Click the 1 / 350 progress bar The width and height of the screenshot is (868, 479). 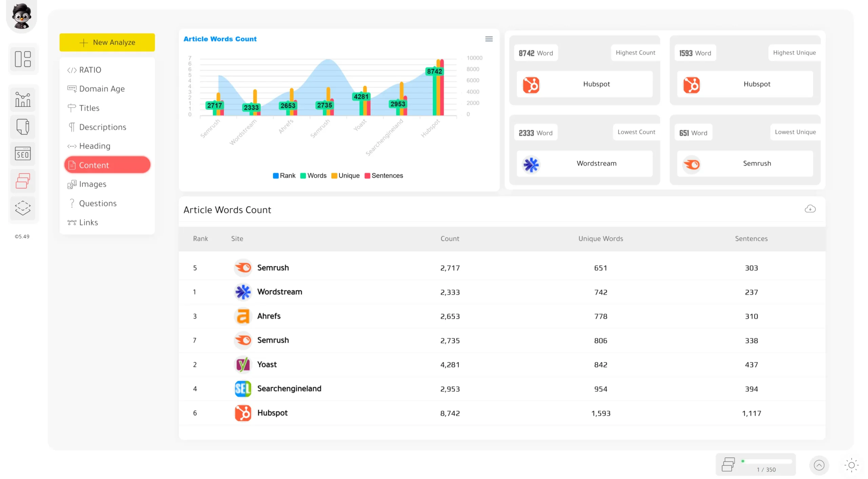pos(766,461)
